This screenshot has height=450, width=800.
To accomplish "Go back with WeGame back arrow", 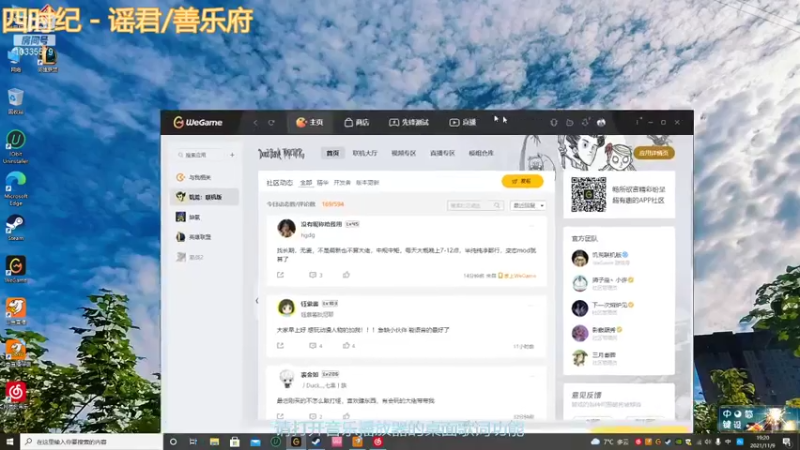I will pyautogui.click(x=256, y=122).
